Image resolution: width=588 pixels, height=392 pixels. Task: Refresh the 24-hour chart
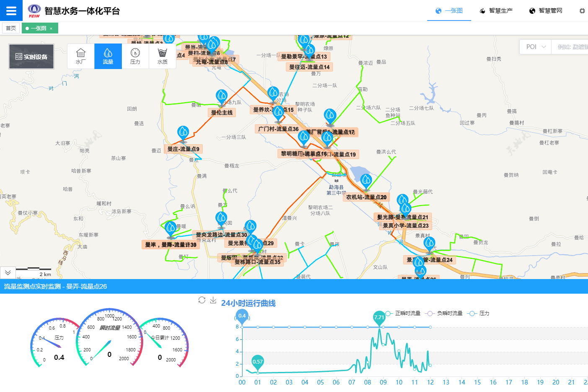point(202,300)
